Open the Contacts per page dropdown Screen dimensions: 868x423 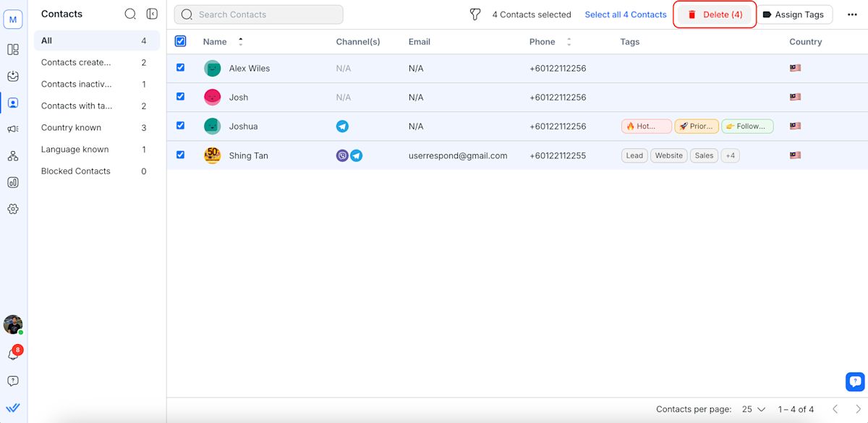(753, 409)
